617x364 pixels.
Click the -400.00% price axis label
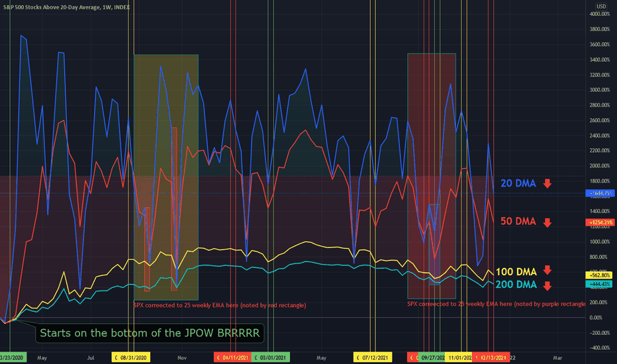600,348
